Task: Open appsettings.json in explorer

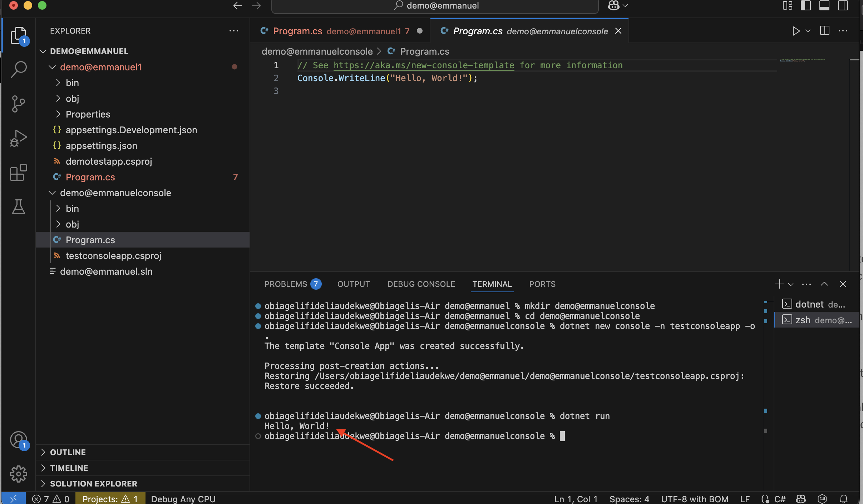Action: [101, 145]
